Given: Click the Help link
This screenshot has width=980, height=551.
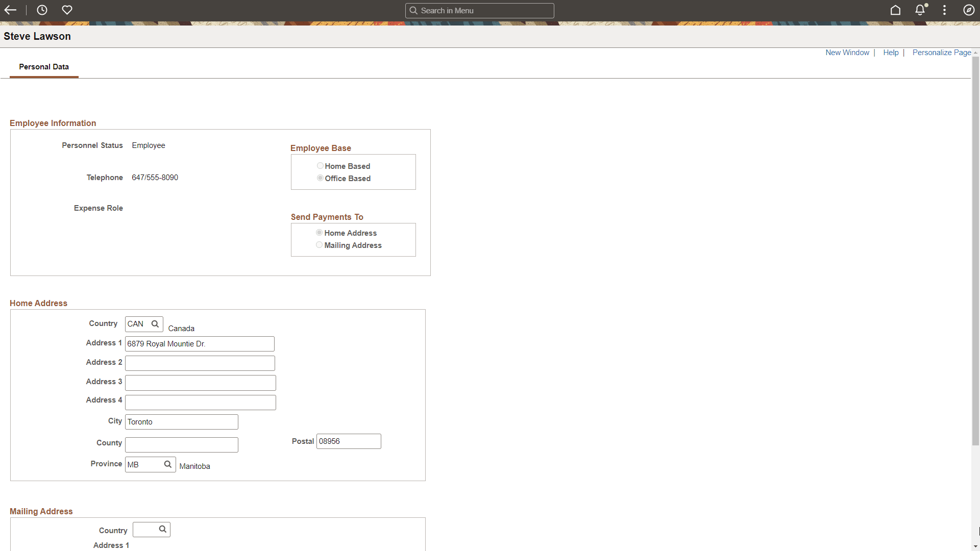Looking at the screenshot, I should (x=891, y=52).
